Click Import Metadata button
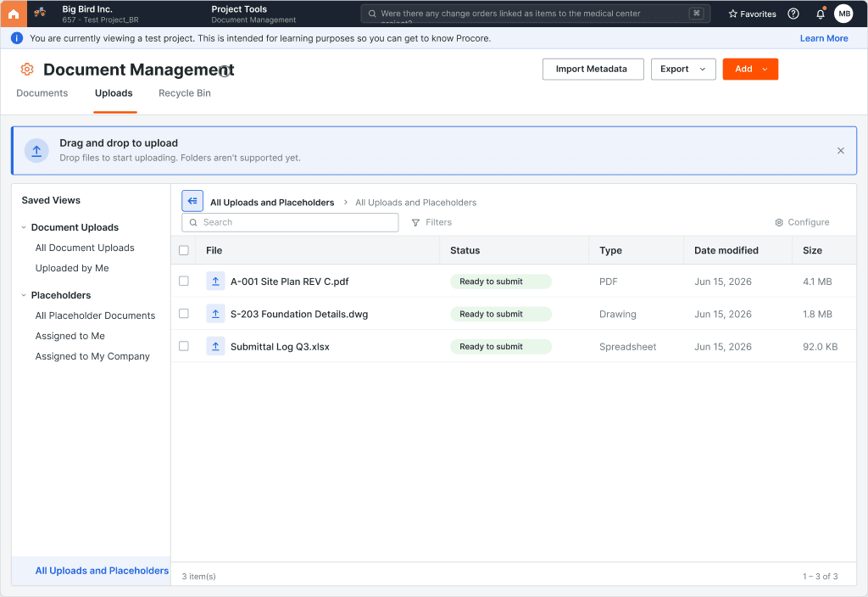The width and height of the screenshot is (868, 597). (593, 70)
